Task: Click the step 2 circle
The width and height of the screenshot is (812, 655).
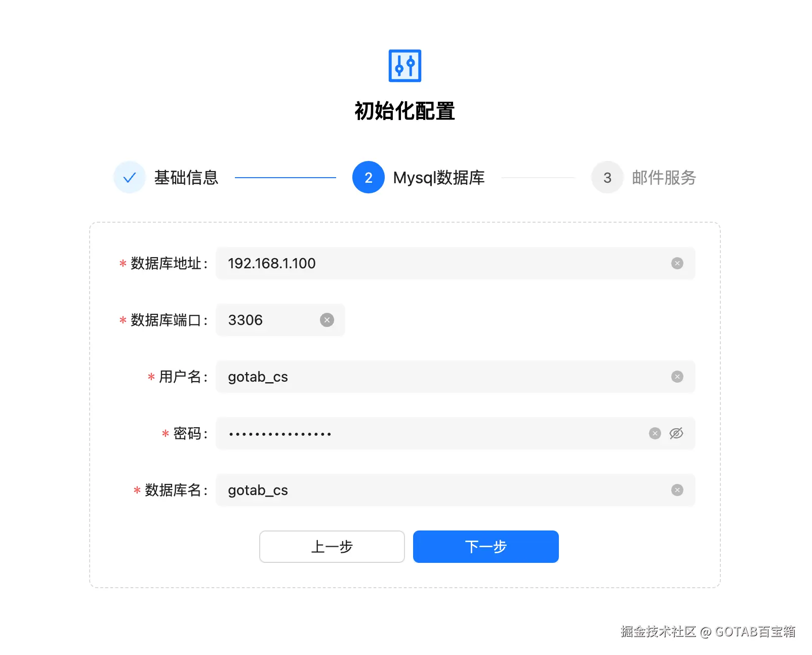Action: 369,178
